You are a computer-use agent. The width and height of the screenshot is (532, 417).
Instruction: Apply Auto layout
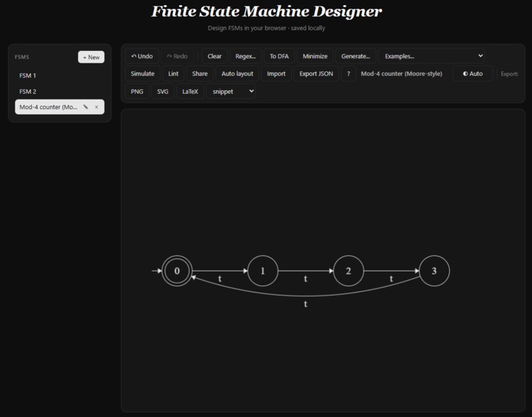click(x=237, y=74)
